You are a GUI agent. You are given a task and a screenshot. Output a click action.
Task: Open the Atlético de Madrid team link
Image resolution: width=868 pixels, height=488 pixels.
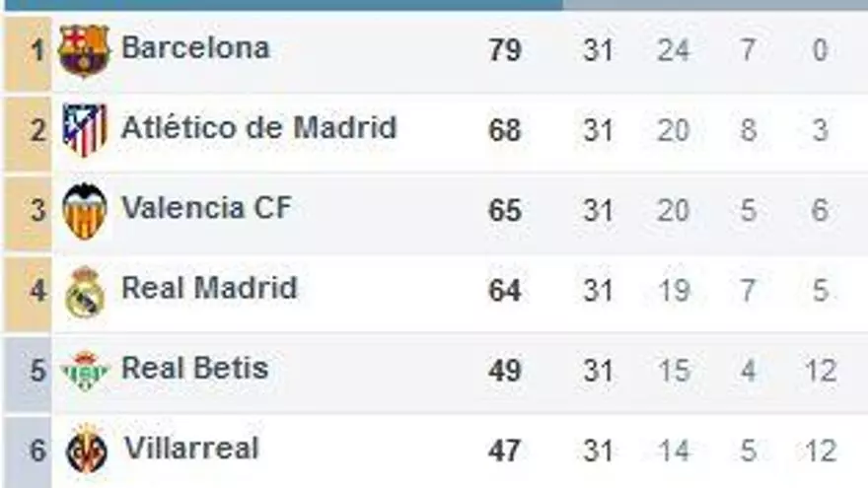tap(258, 128)
